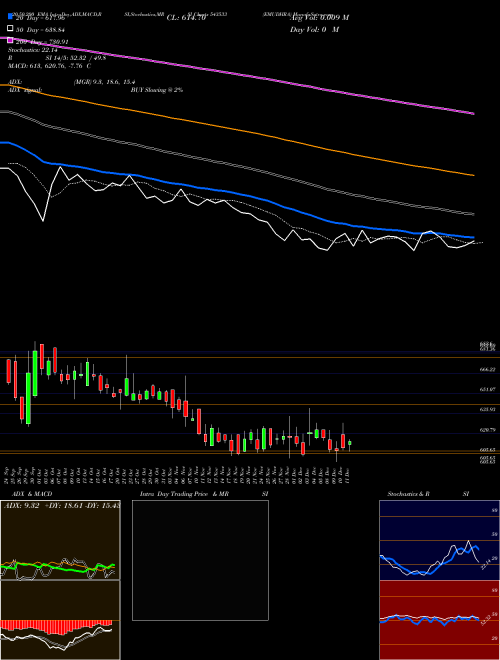Click the white 50 Day EMA legend swatch

coord(11,29)
